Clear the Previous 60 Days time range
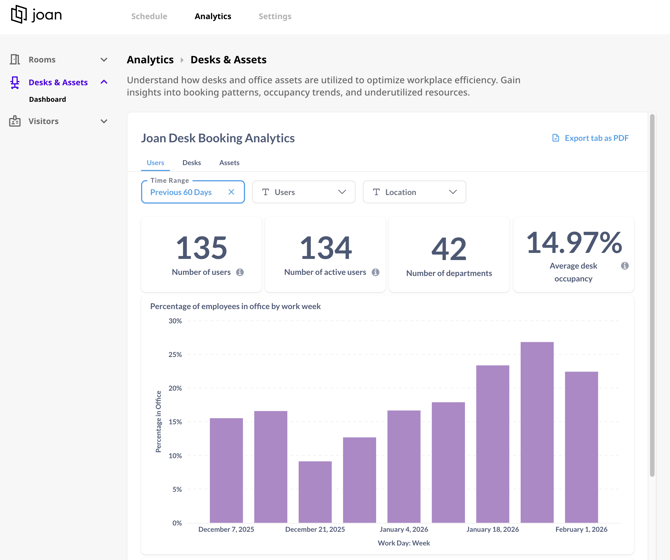 (231, 192)
